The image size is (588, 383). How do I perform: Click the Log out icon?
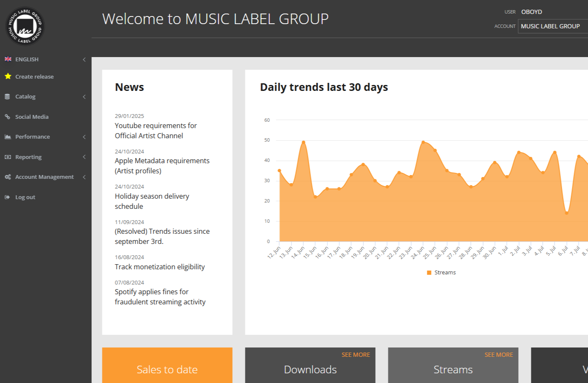pyautogui.click(x=7, y=197)
